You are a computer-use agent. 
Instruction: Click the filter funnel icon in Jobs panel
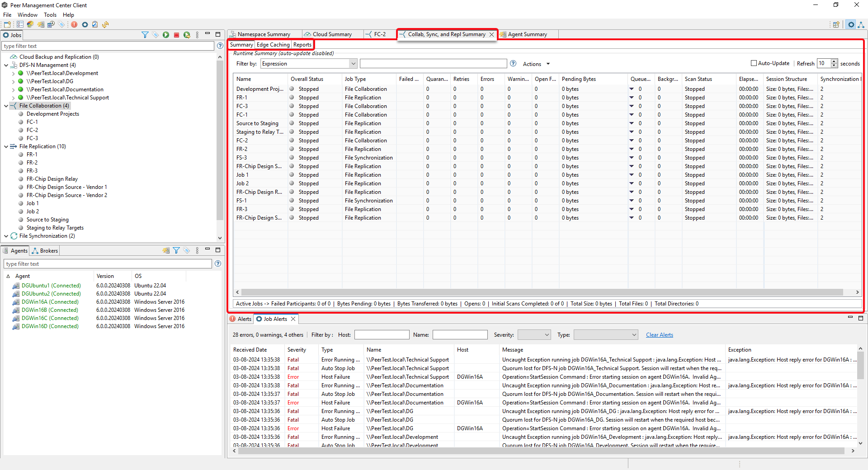pyautogui.click(x=145, y=35)
